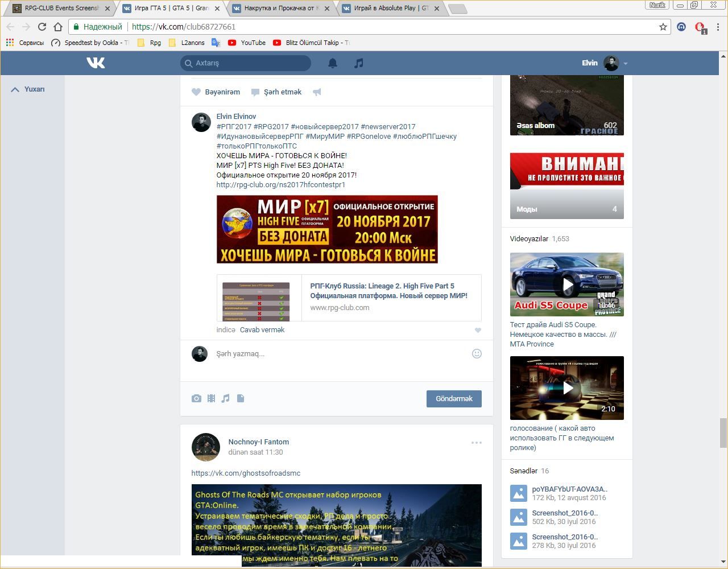Attach a photo with the camera icon

pyautogui.click(x=196, y=398)
